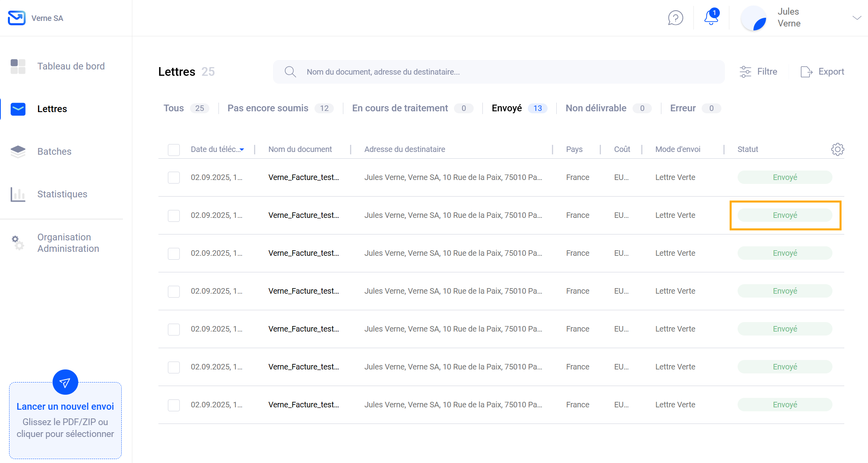Image resolution: width=868 pixels, height=463 pixels.
Task: Open Statistiques chart icon
Action: tap(18, 194)
